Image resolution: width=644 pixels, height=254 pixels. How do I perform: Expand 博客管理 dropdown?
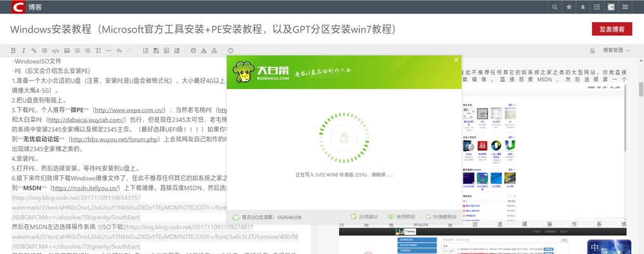(616, 51)
